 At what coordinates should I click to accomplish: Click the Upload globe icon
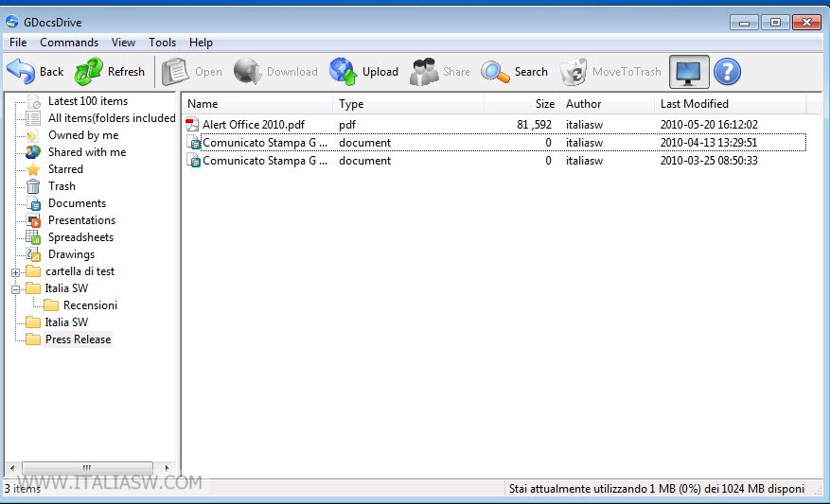click(x=343, y=72)
